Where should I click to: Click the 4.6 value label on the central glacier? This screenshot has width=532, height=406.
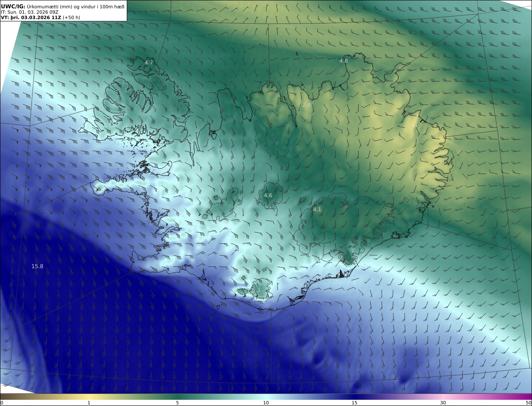(268, 195)
